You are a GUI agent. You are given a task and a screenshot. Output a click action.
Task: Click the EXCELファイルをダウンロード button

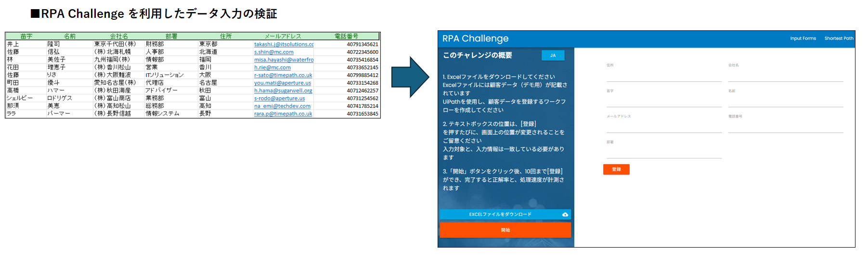[x=505, y=214]
